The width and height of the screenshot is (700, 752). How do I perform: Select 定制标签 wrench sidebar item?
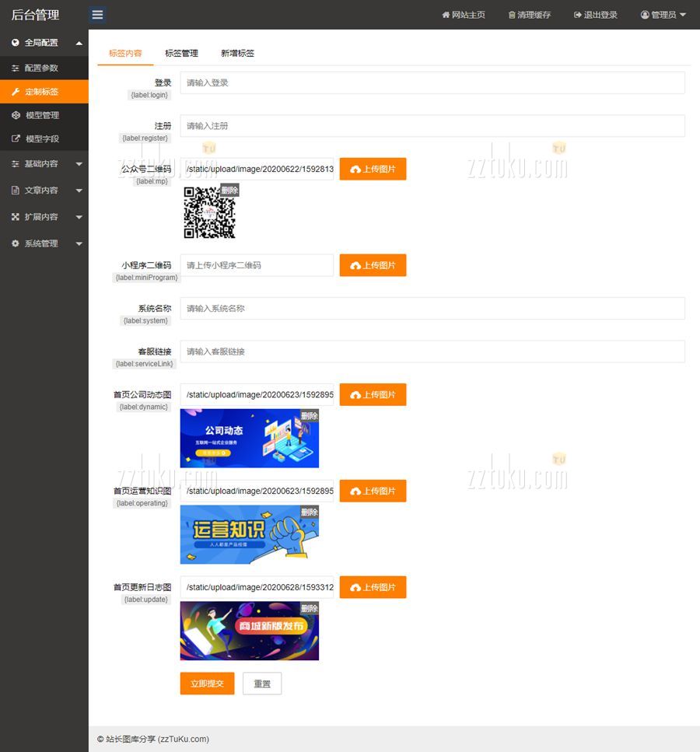point(41,92)
